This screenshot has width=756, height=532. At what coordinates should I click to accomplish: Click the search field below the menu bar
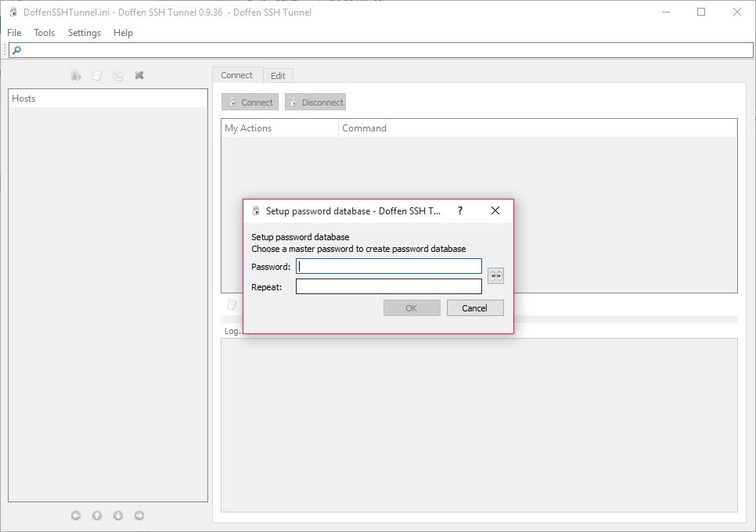pos(381,49)
